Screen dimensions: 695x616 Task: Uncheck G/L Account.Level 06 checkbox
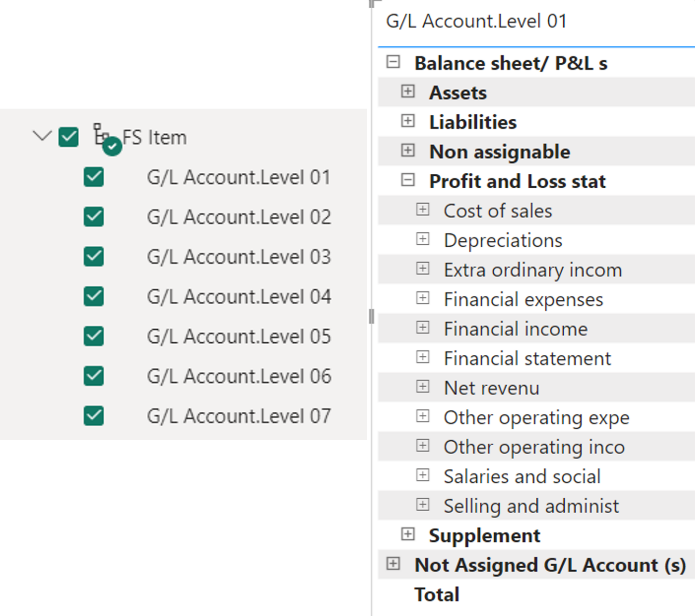point(94,376)
